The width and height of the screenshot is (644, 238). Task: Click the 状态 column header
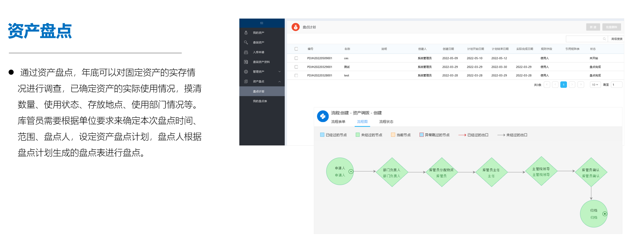coord(593,49)
